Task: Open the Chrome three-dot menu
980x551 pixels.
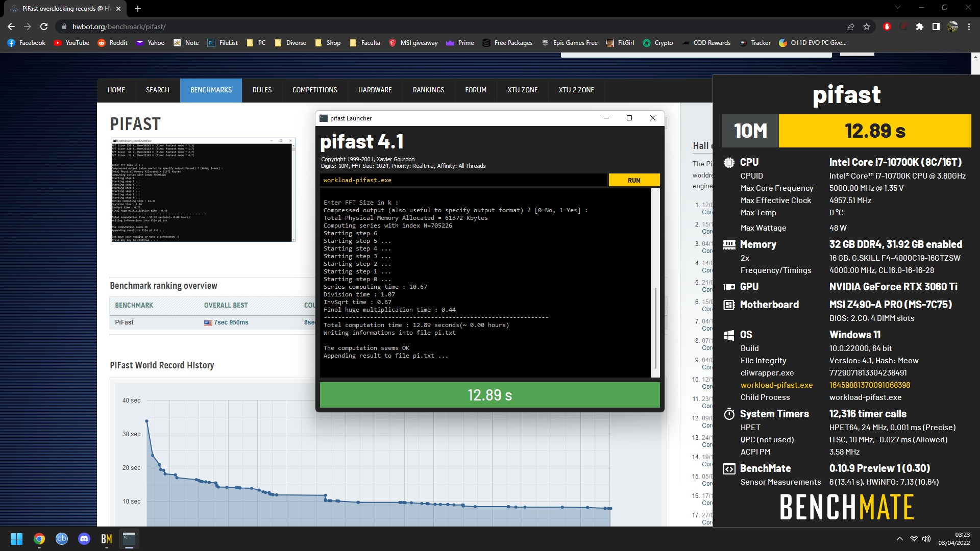Action: coord(969,27)
